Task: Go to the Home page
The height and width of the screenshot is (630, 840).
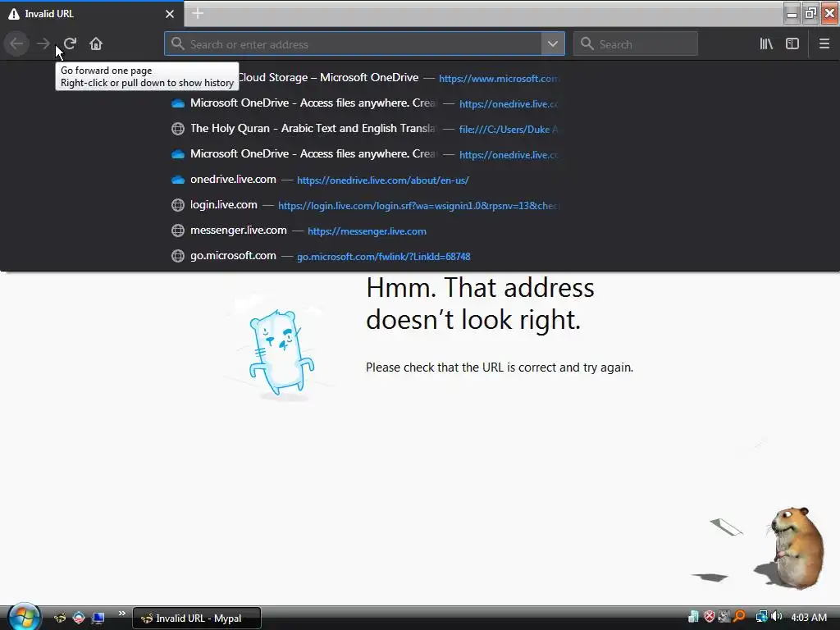Action: (96, 43)
